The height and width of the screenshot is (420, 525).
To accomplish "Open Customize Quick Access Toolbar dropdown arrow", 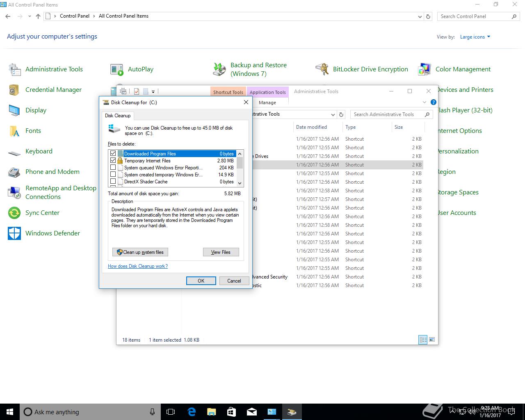I will click(153, 92).
